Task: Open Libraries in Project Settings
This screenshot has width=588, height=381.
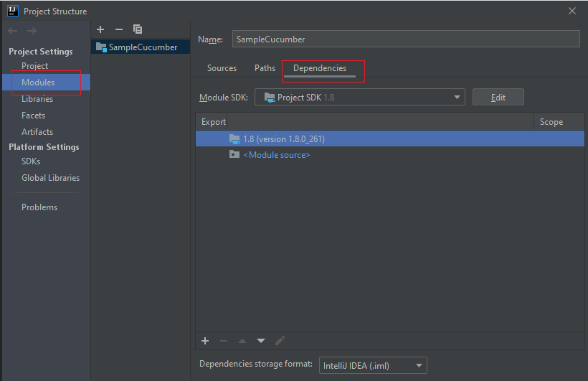Action: 37,99
